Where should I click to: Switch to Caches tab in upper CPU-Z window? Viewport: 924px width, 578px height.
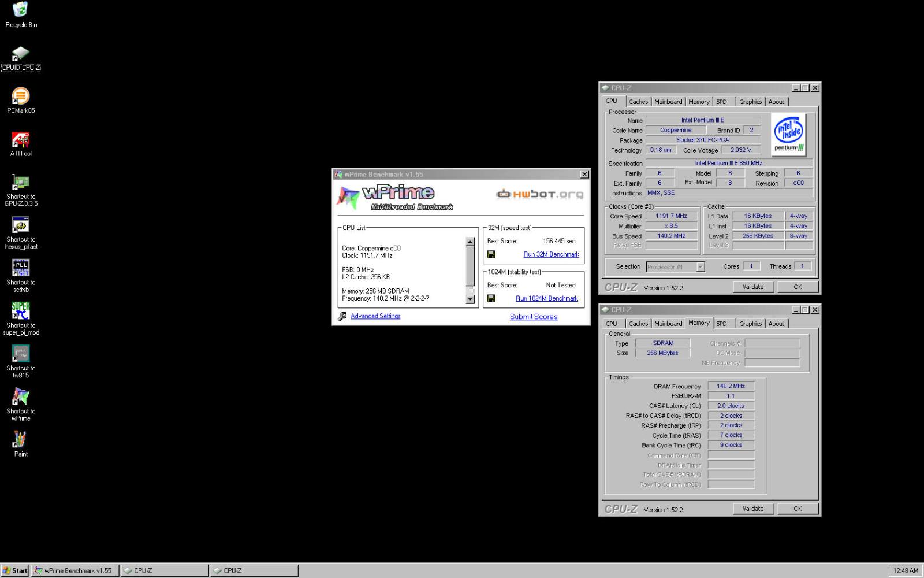638,102
